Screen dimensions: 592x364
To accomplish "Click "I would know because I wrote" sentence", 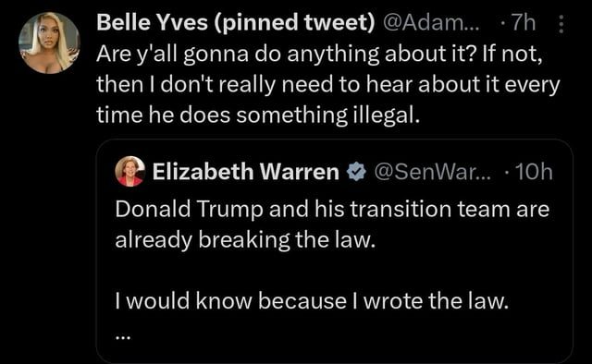I will point(312,300).
